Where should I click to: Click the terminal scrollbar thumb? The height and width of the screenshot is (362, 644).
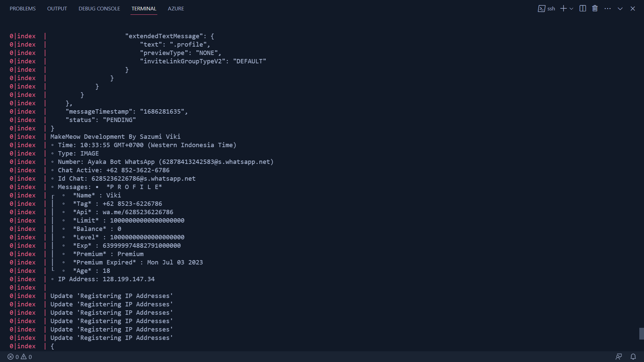coord(641,334)
